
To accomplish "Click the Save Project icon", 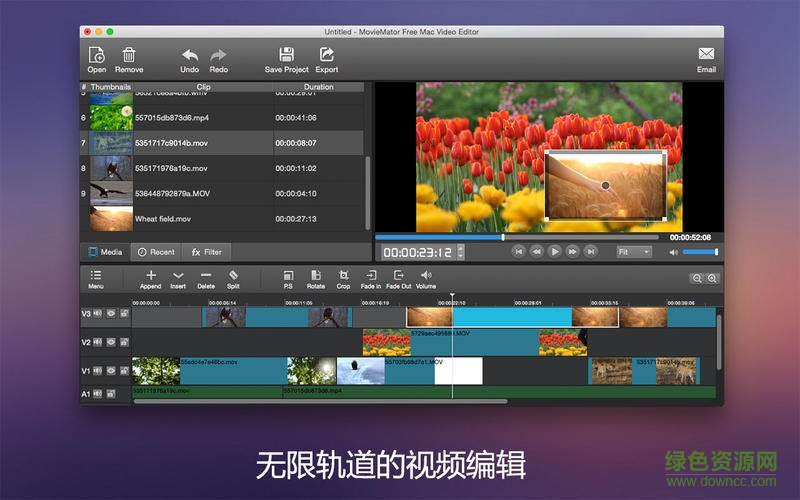I will [286, 55].
